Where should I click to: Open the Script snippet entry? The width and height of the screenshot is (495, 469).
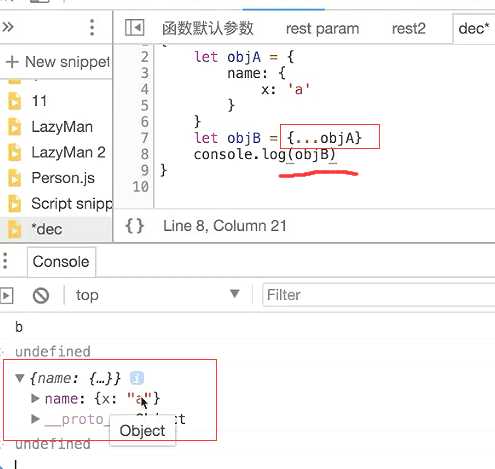[72, 203]
